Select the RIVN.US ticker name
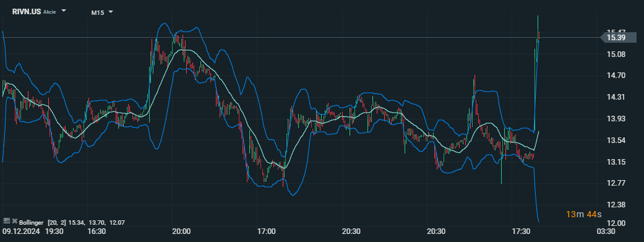 coord(26,12)
